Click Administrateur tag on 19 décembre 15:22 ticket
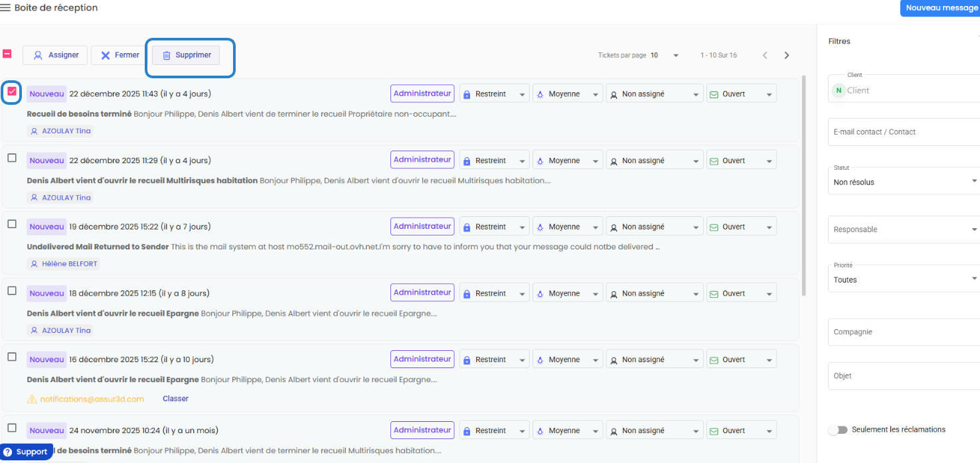 coord(422,226)
